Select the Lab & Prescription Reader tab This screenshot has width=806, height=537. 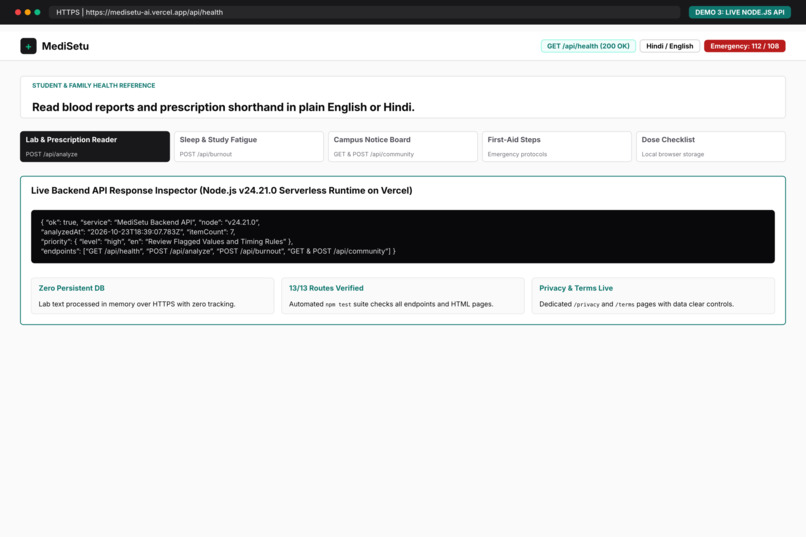click(x=95, y=146)
